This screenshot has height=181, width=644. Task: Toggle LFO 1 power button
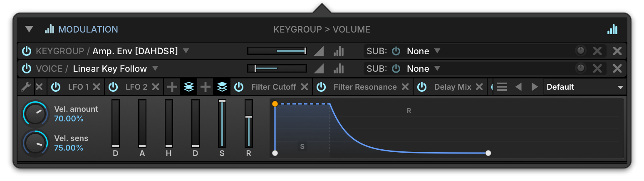pos(56,87)
